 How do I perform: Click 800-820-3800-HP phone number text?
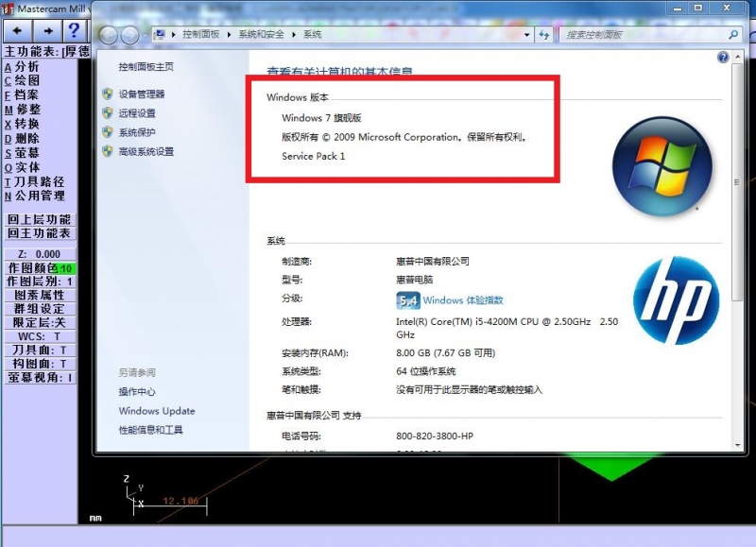point(435,436)
